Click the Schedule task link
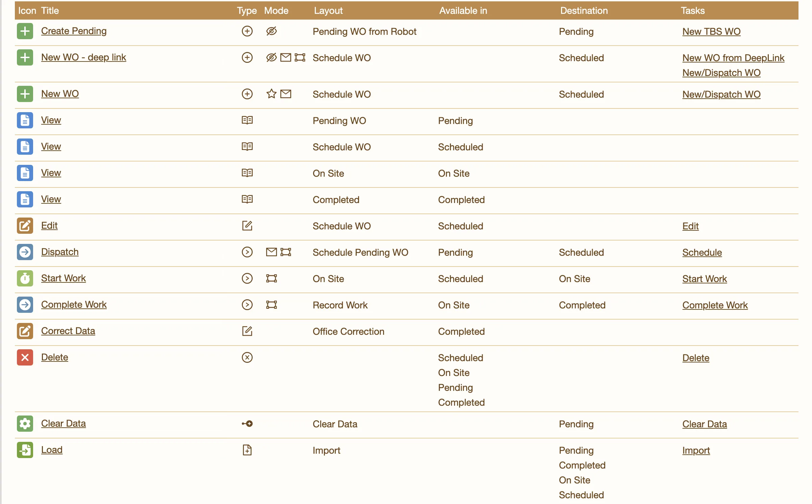The width and height of the screenshot is (812, 504). [x=702, y=252]
